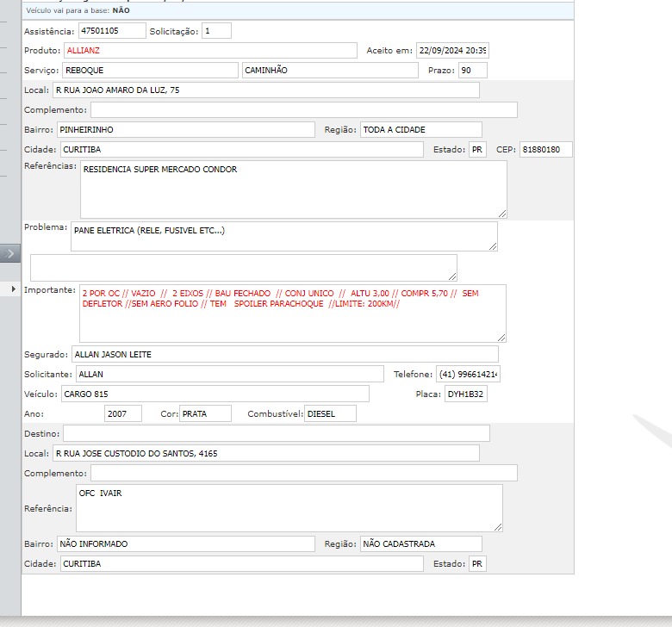Click the empty Destino field
The width and height of the screenshot is (672, 627).
click(x=276, y=433)
